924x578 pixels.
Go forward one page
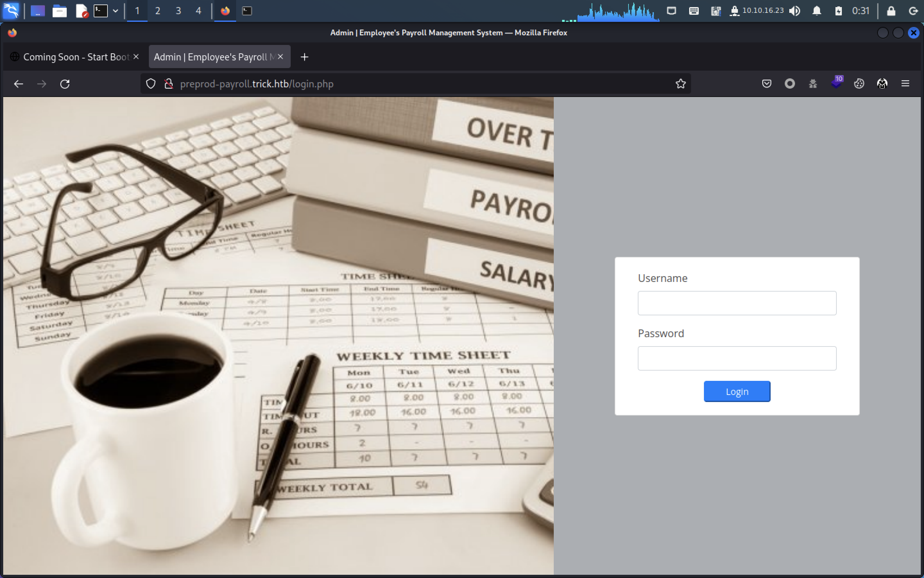coord(42,84)
